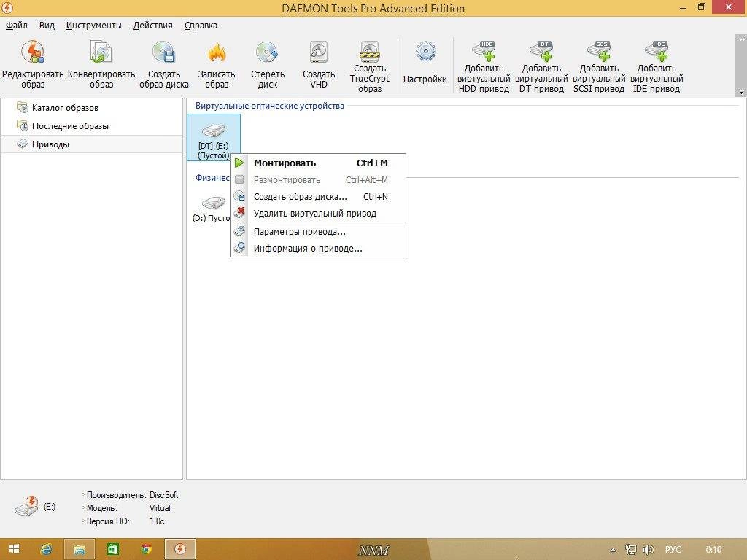
Task: Click the toolbar customize dropdown arrow
Action: click(x=741, y=91)
